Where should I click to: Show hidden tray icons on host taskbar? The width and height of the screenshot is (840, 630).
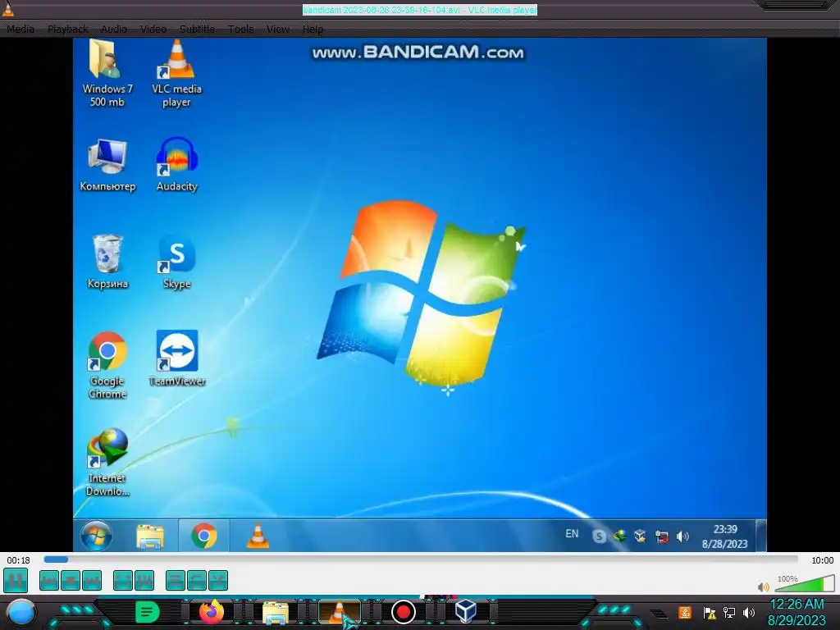tap(660, 614)
